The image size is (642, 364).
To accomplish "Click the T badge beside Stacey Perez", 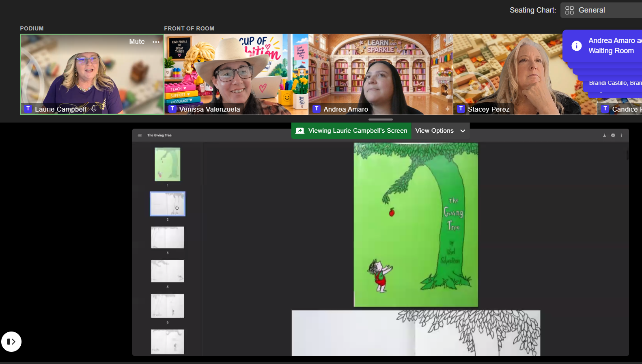I will pos(461,109).
